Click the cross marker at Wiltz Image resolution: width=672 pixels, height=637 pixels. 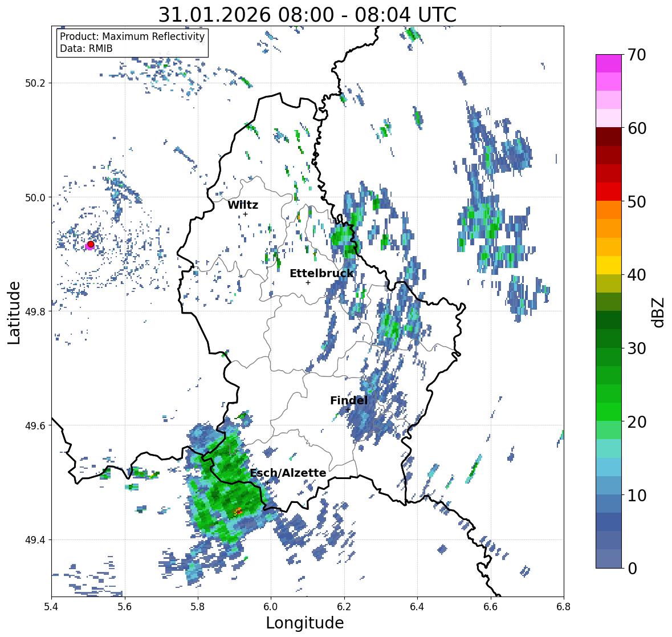coord(245,214)
